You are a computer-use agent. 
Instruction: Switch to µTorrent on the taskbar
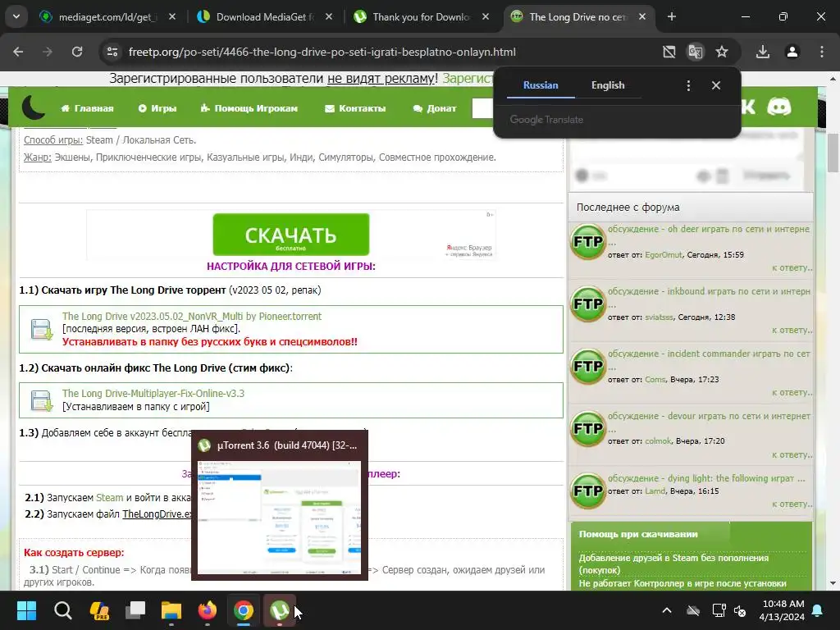tap(280, 610)
